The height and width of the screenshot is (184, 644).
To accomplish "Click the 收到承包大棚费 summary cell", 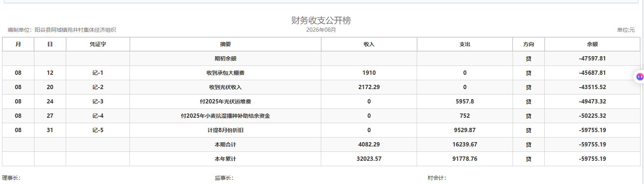I will tap(225, 73).
